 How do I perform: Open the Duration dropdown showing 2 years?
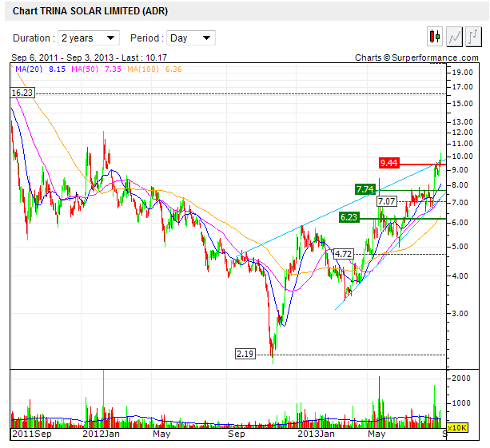[89, 38]
